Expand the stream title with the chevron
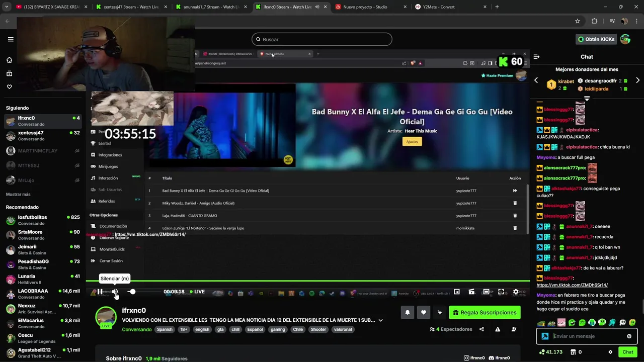The image size is (644, 362). coord(380,320)
